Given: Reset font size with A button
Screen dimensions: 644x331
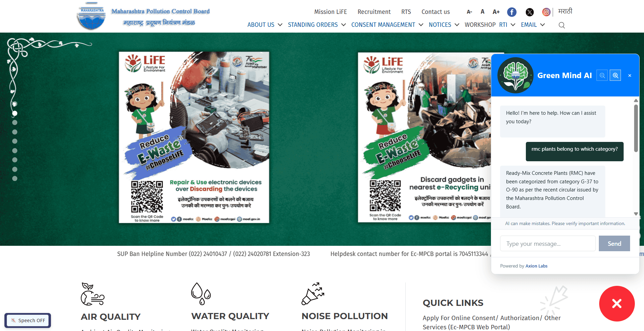Looking at the screenshot, I should click(482, 12).
